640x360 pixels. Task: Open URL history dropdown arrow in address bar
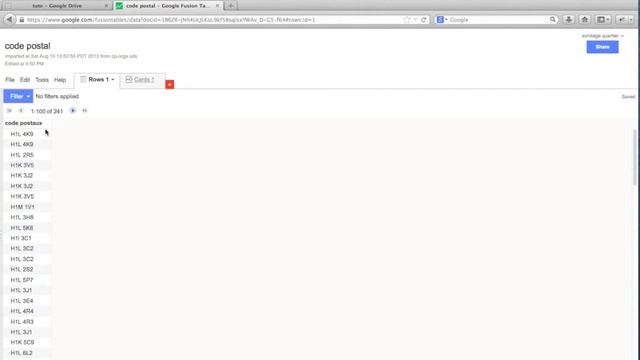(415, 20)
